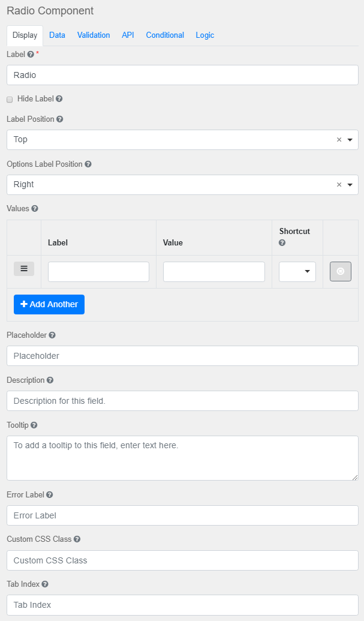
Task: Remove the values row with delete button
Action: tap(340, 271)
